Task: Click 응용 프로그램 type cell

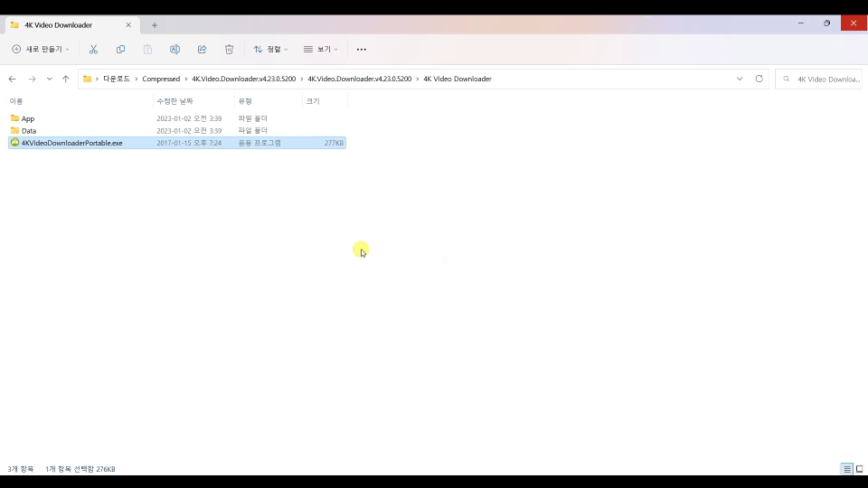Action: (259, 143)
